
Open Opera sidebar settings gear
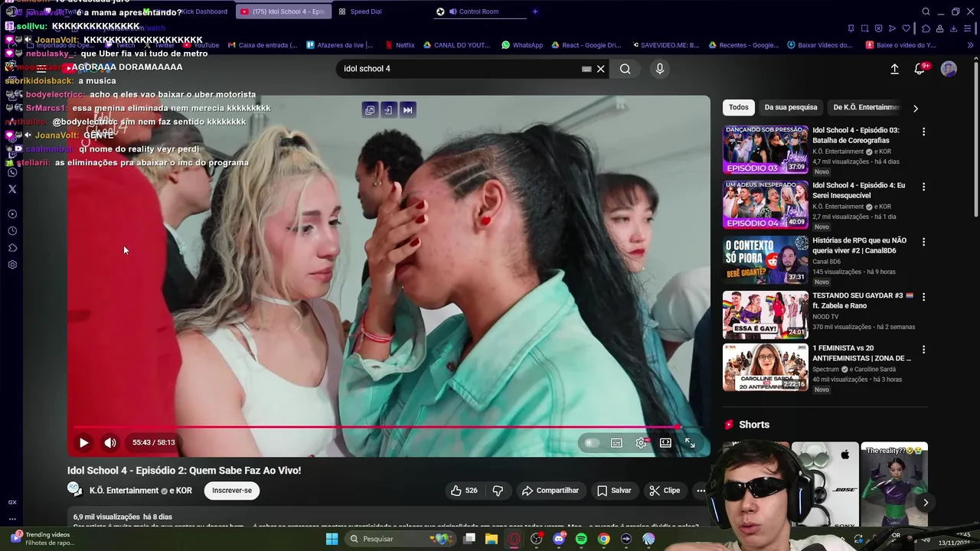pyautogui.click(x=12, y=265)
